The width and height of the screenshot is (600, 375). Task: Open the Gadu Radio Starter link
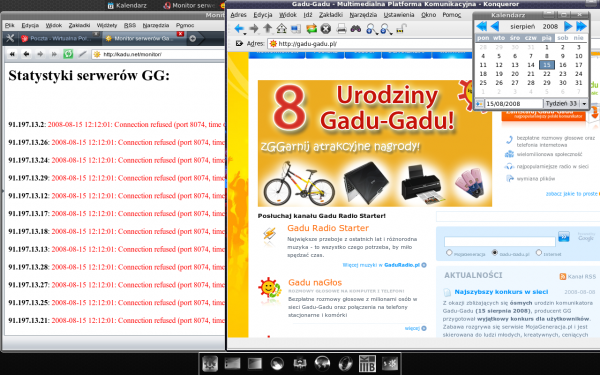pos(328,228)
